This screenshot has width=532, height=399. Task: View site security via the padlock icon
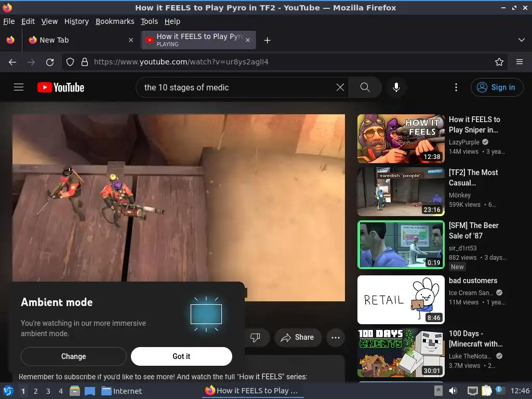tap(85, 62)
